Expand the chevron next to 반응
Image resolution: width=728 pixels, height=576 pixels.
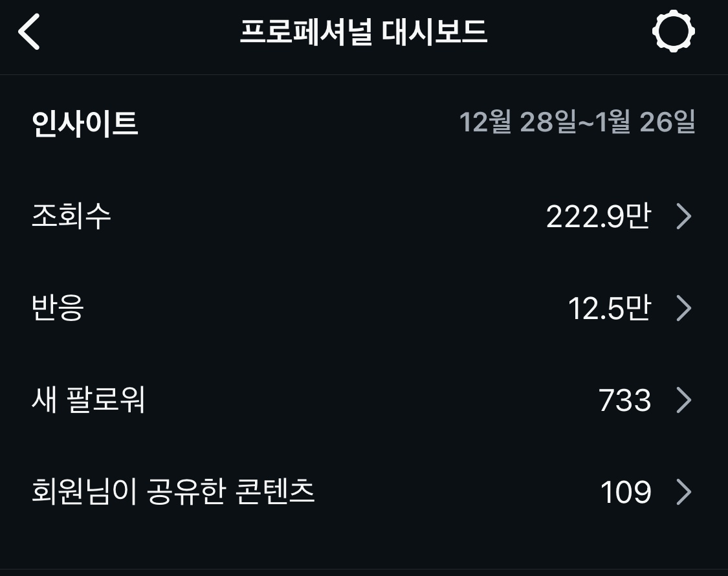(683, 308)
